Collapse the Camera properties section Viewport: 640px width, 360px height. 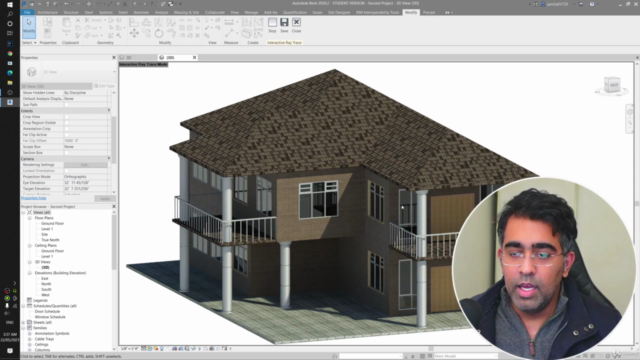109,158
